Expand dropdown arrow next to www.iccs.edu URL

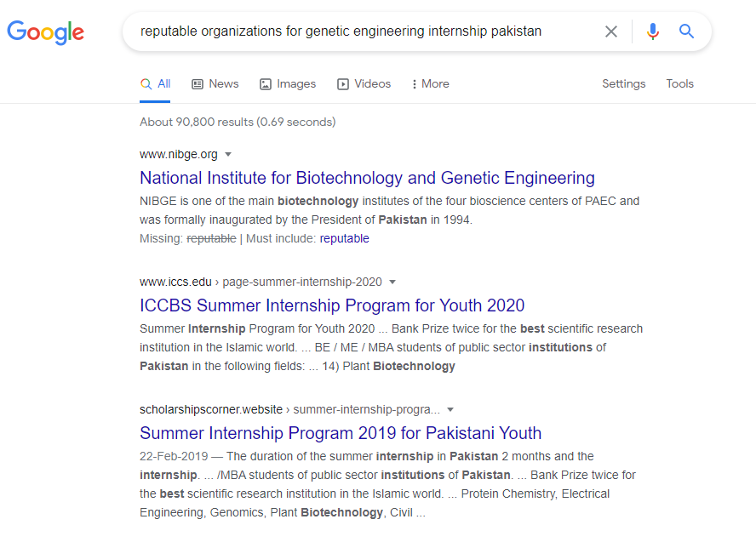[x=392, y=282]
